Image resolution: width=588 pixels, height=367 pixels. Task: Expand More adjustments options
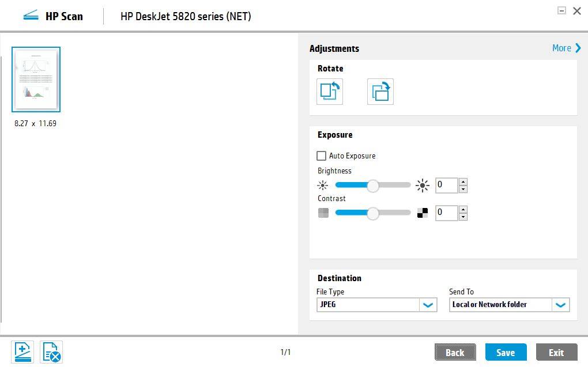[567, 48]
